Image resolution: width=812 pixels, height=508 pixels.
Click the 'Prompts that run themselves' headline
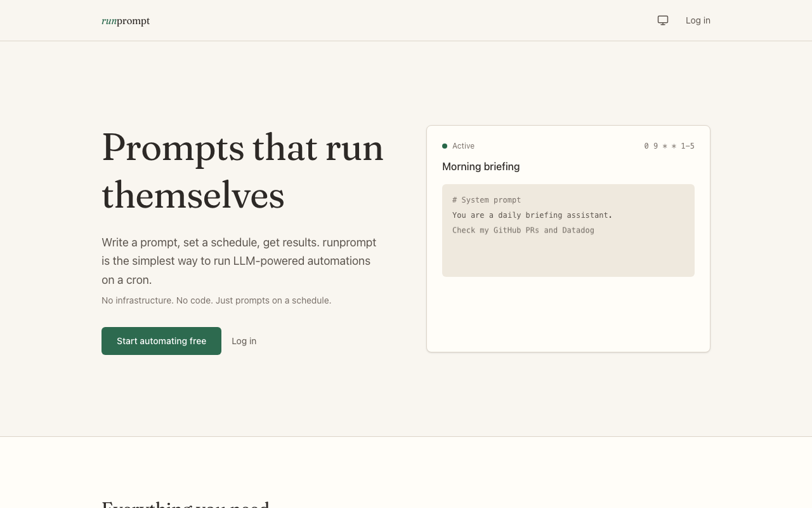click(x=242, y=171)
